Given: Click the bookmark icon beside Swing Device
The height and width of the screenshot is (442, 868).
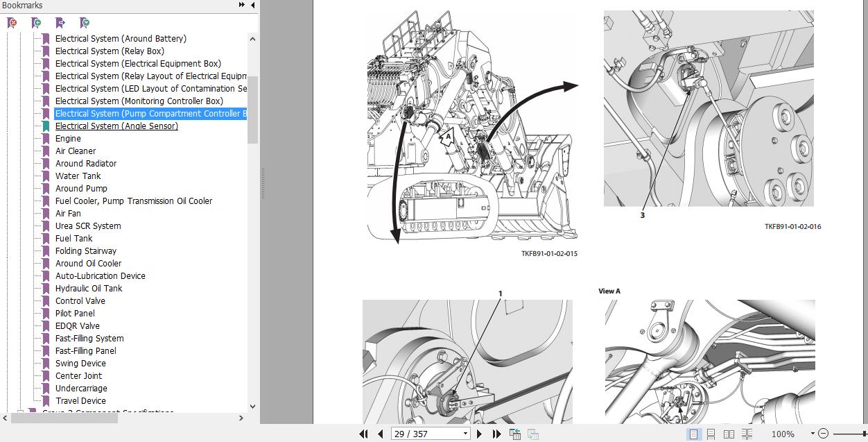Looking at the screenshot, I should click(46, 363).
